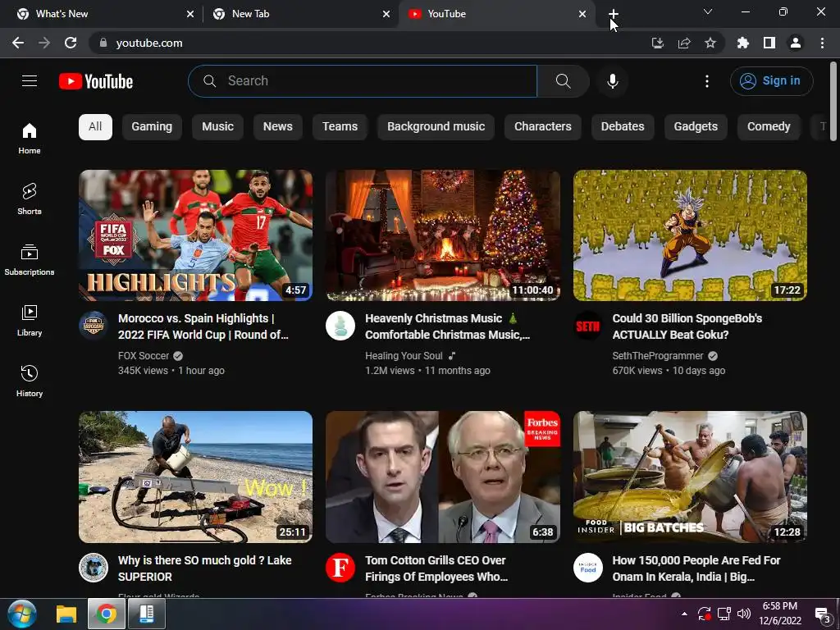
Task: Open SethTheProgrammer channel name
Action: 657,356
